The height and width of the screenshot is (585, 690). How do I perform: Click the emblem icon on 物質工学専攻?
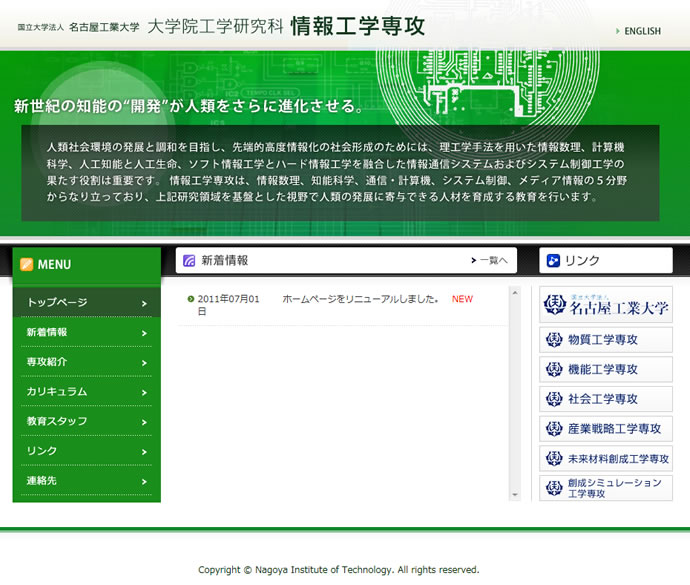point(554,340)
